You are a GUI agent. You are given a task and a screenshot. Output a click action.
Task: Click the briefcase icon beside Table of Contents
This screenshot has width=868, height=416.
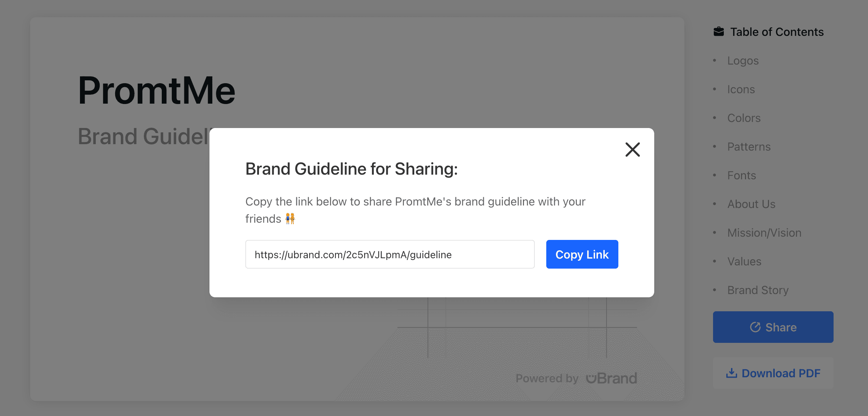point(719,32)
